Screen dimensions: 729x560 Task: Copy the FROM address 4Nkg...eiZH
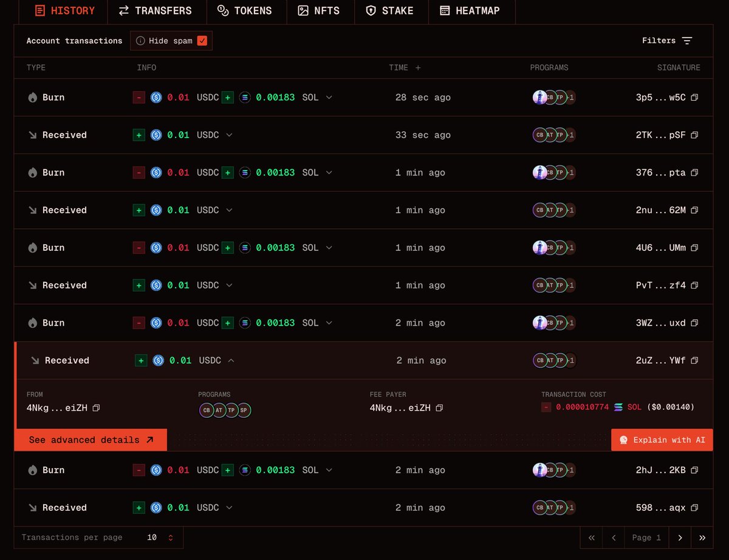pyautogui.click(x=96, y=408)
